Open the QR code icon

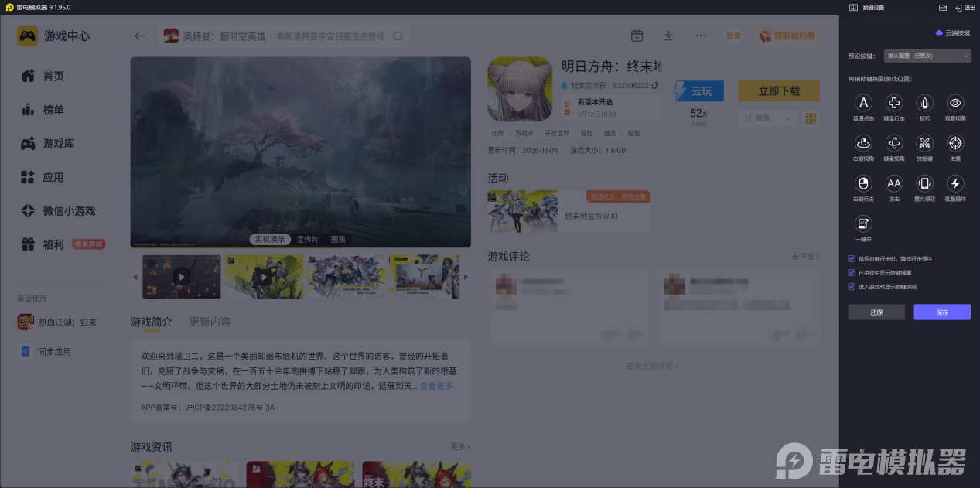pyautogui.click(x=811, y=118)
